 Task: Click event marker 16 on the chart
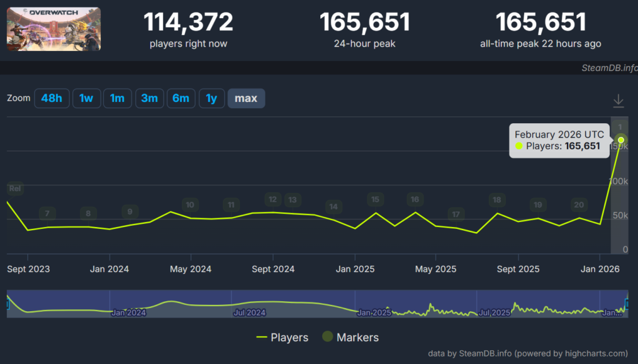(x=415, y=200)
